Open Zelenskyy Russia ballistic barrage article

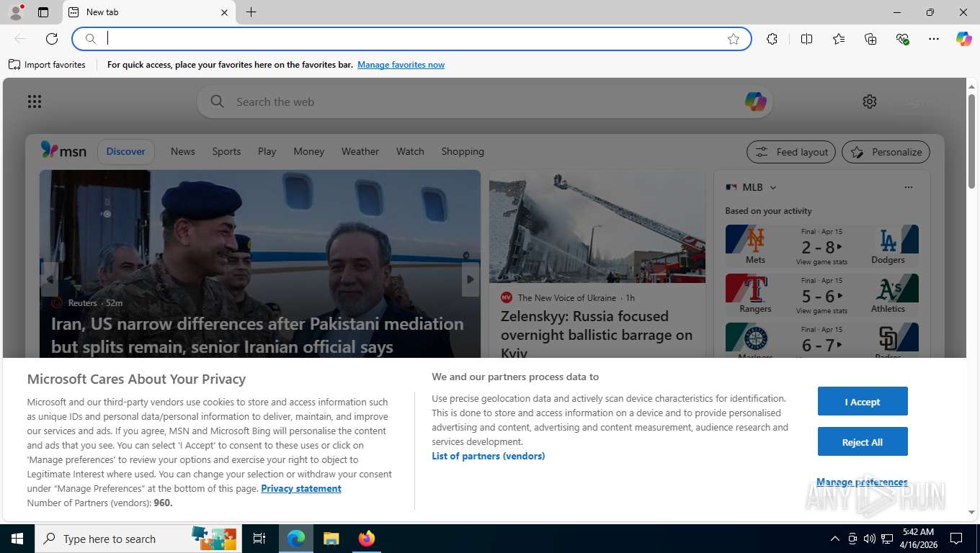(597, 334)
